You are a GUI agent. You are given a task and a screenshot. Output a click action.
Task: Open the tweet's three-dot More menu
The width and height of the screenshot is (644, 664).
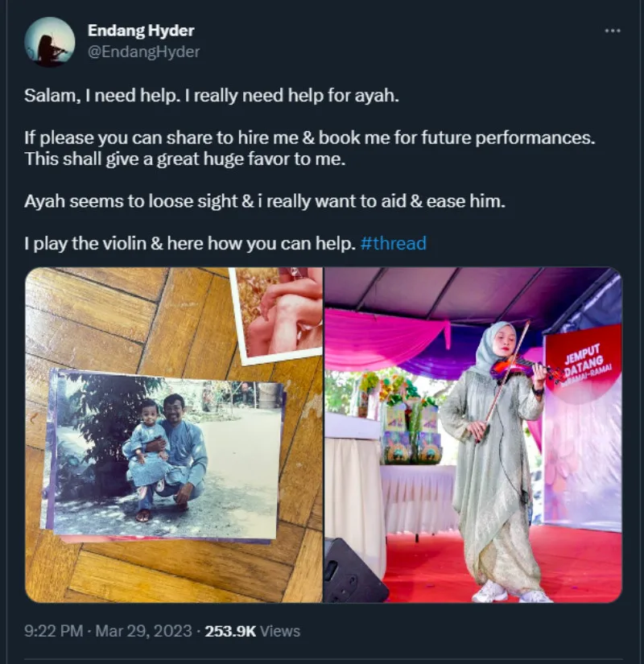[x=613, y=31]
